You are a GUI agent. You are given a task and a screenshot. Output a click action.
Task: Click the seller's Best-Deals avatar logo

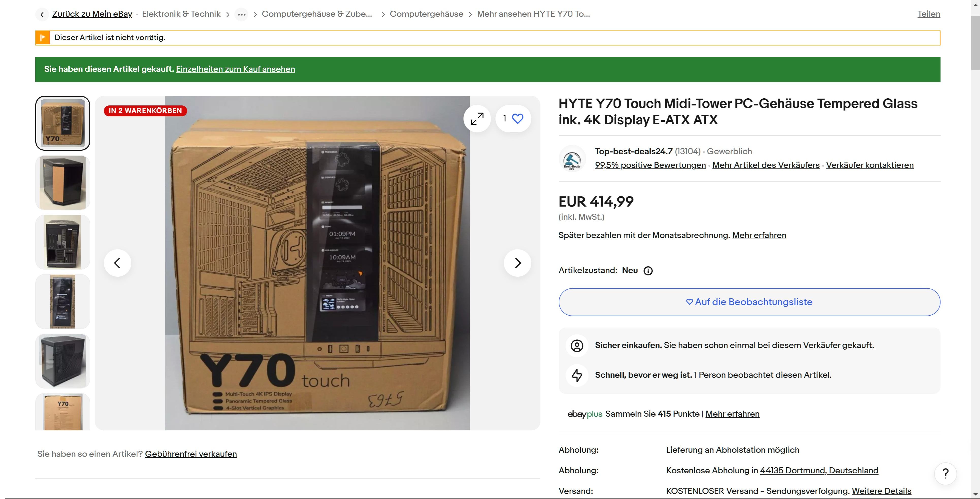click(x=572, y=159)
